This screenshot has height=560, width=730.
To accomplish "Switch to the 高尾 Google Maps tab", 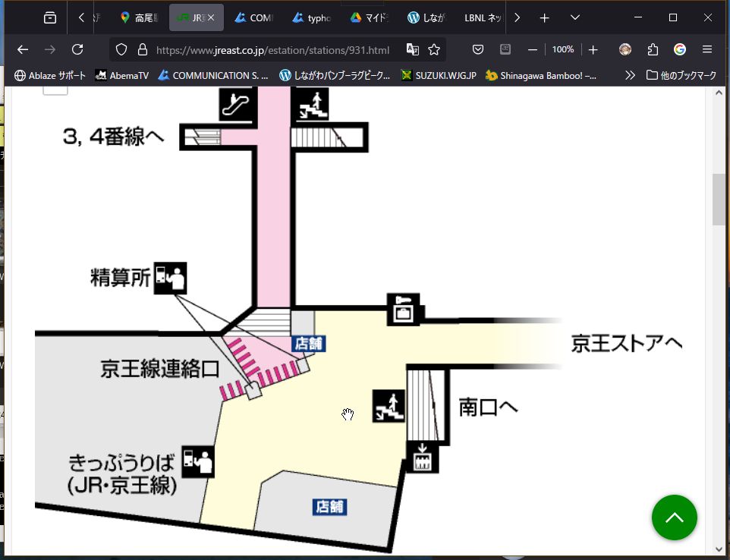I will 137,17.
